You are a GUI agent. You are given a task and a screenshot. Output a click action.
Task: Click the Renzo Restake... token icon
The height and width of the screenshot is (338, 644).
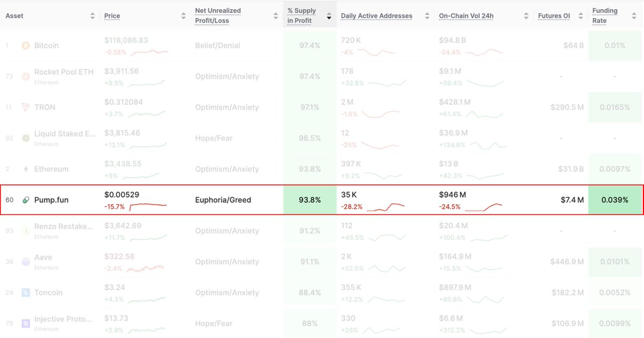26,231
